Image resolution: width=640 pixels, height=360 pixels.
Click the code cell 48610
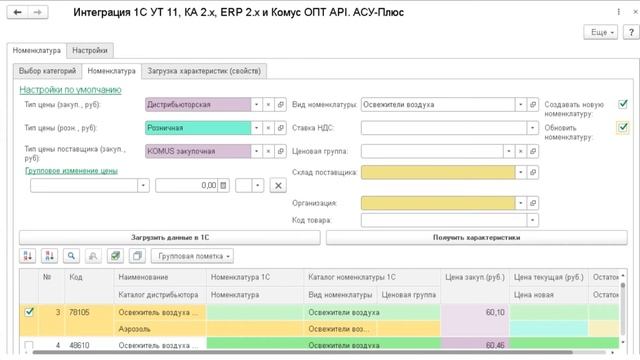pos(89,345)
